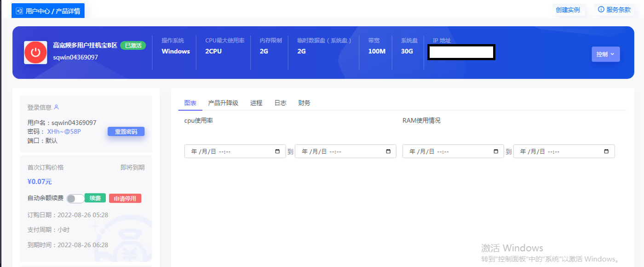Click the red 申请停用 button

click(x=125, y=199)
